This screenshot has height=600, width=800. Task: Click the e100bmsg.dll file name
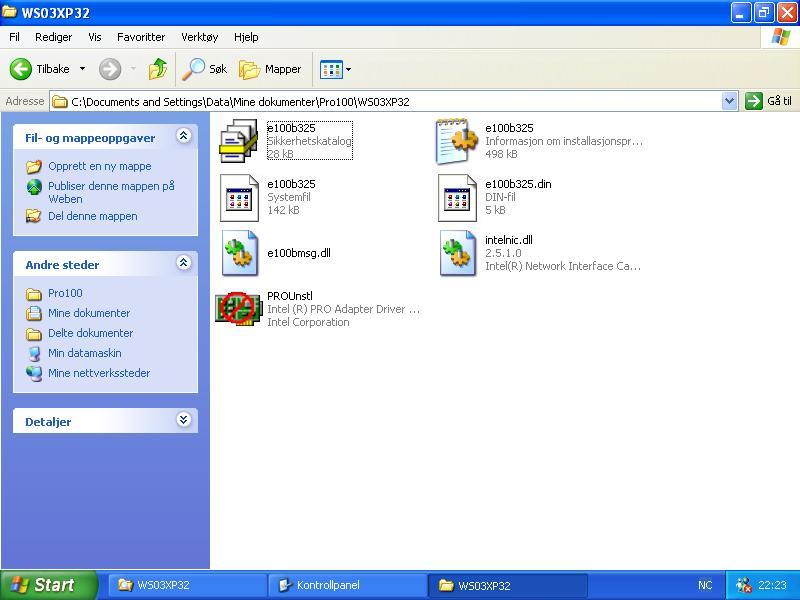pos(299,253)
